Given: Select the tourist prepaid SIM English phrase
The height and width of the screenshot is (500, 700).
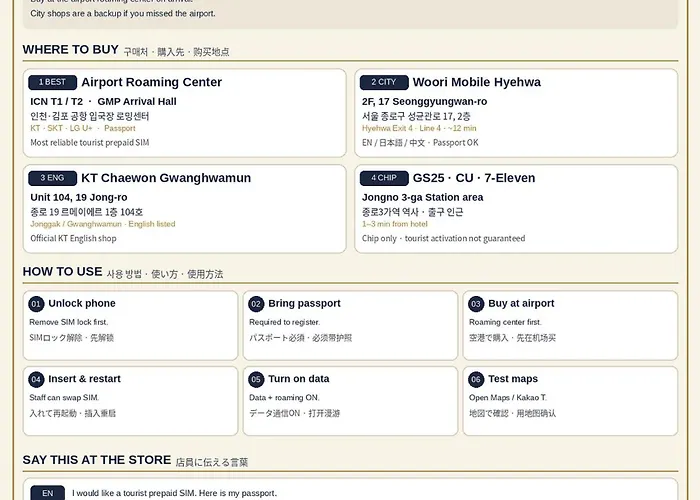Looking at the screenshot, I should (175, 493).
